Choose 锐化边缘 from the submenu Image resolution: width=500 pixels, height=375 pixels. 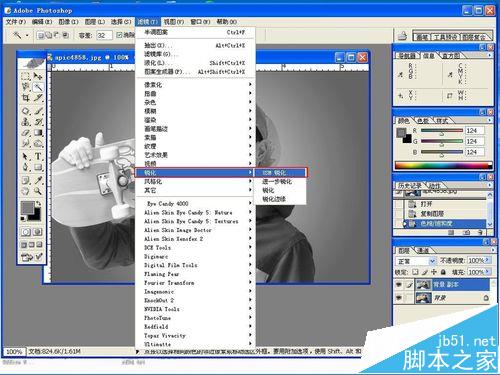pos(280,199)
